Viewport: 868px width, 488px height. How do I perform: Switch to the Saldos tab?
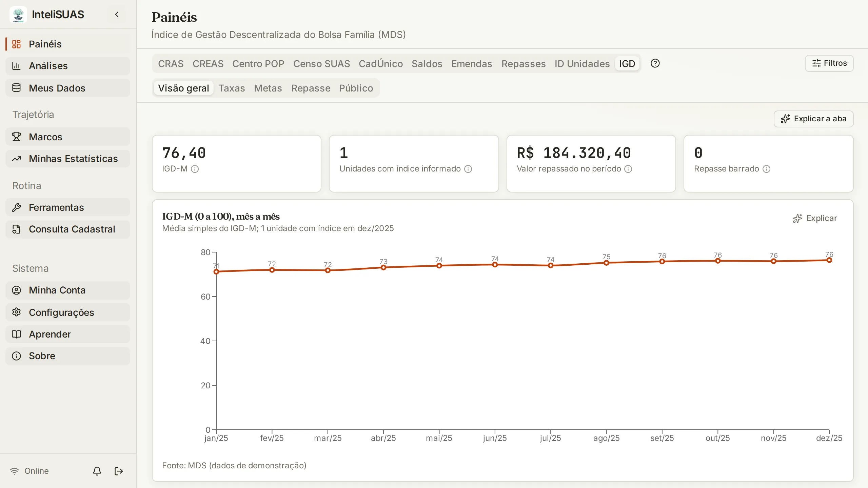tap(427, 64)
